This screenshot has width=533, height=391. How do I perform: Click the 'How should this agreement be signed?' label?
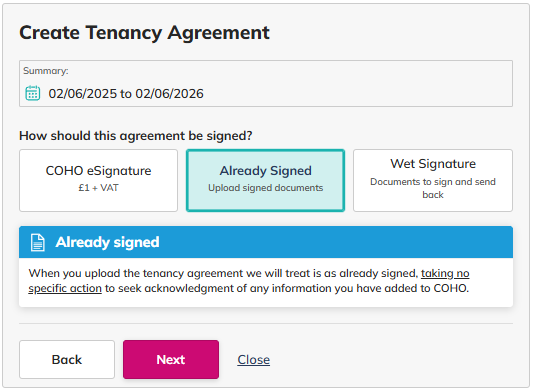coord(136,136)
